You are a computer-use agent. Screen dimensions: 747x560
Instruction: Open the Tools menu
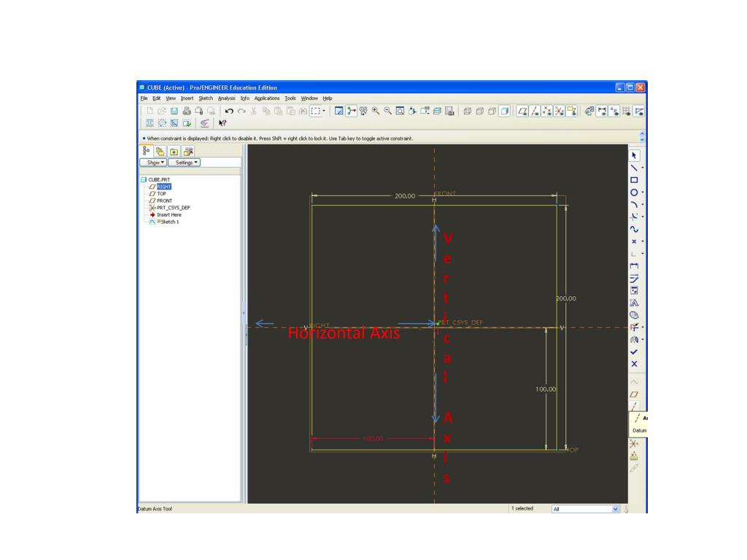point(290,98)
